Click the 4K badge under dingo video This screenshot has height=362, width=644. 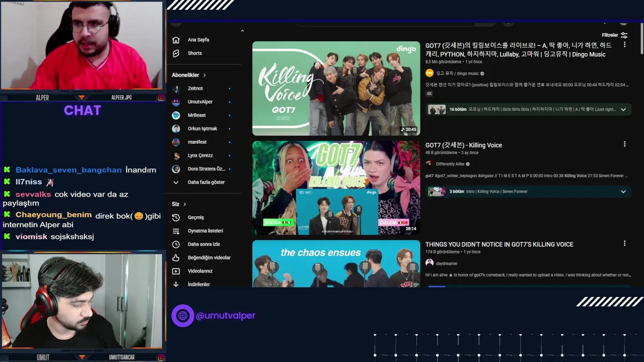click(x=429, y=94)
